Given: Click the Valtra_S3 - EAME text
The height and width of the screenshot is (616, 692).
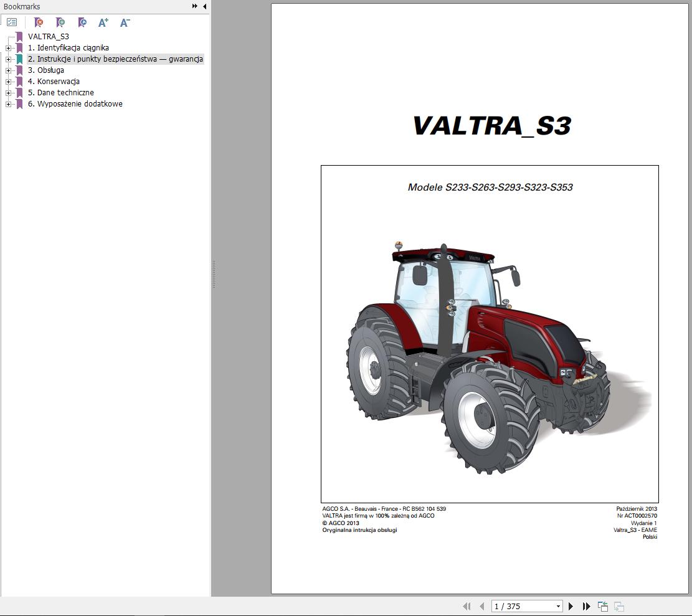Looking at the screenshot, I should 635,530.
